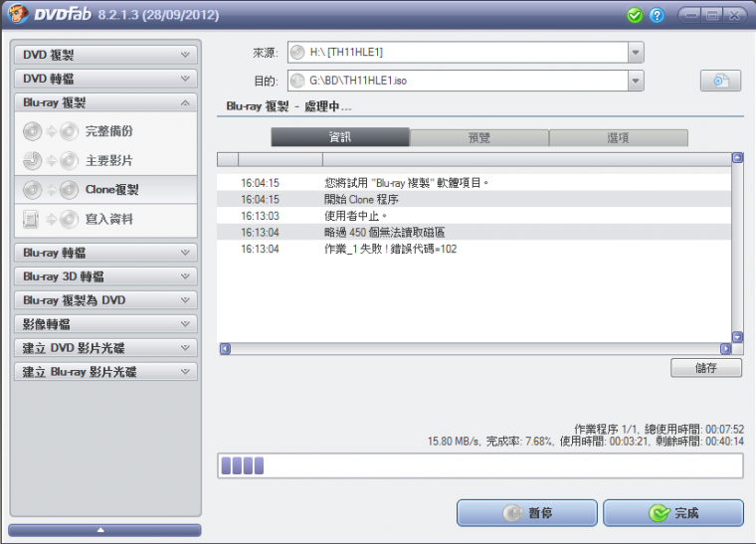Viewport: 756px width, 544px height.
Task: Open the 目的 destination path dropdown
Action: (636, 81)
